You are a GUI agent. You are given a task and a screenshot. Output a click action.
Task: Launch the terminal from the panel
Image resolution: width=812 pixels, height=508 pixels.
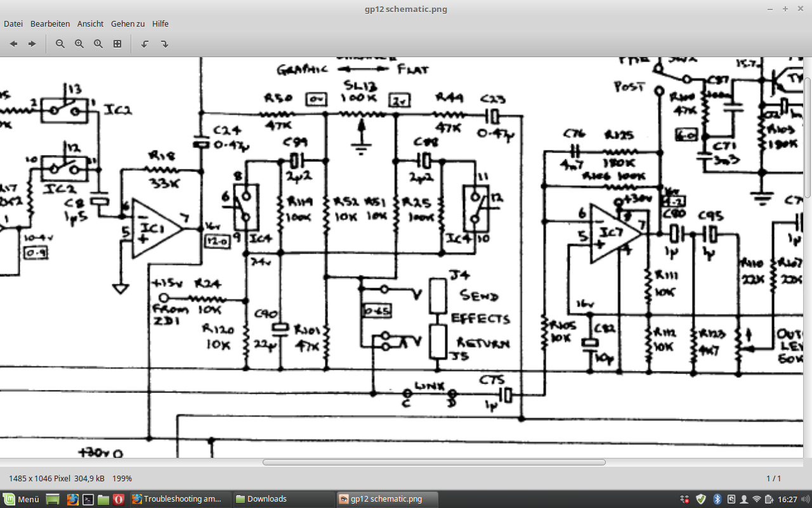pyautogui.click(x=88, y=499)
